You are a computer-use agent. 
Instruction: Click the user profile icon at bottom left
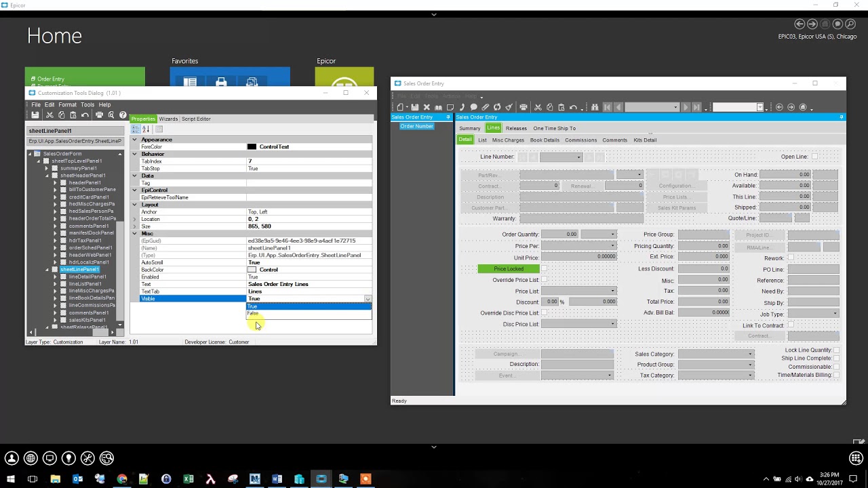coord(12,458)
